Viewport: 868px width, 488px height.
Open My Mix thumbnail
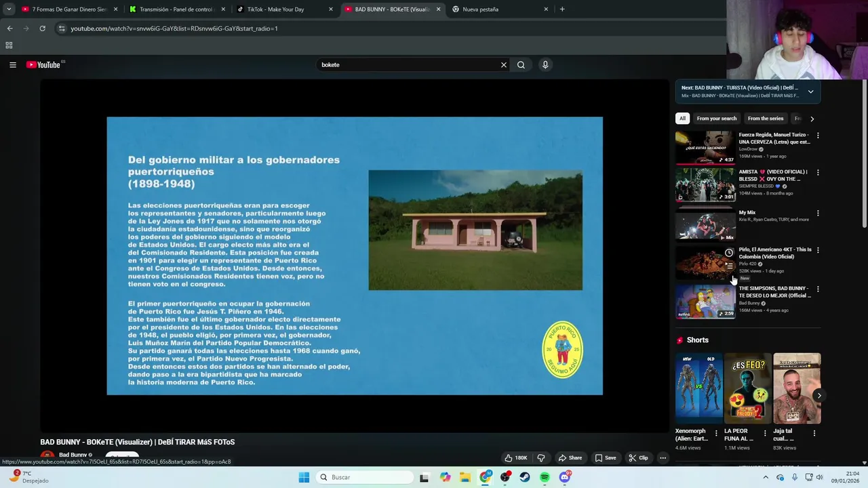click(x=705, y=225)
